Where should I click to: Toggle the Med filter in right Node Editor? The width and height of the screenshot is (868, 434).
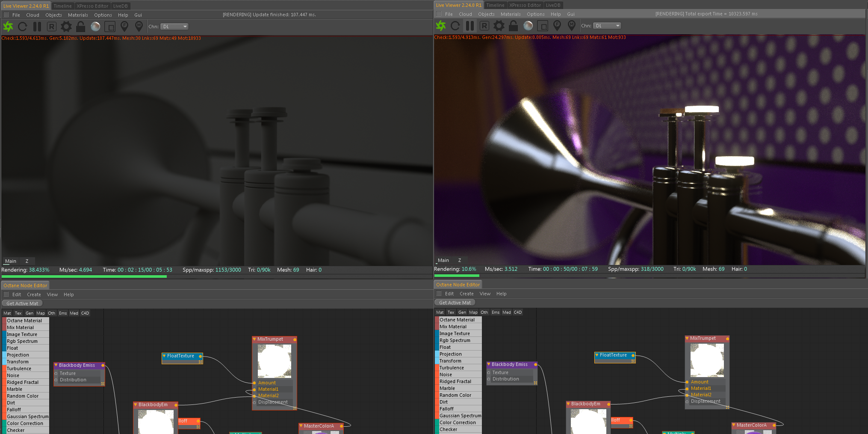[x=507, y=312]
